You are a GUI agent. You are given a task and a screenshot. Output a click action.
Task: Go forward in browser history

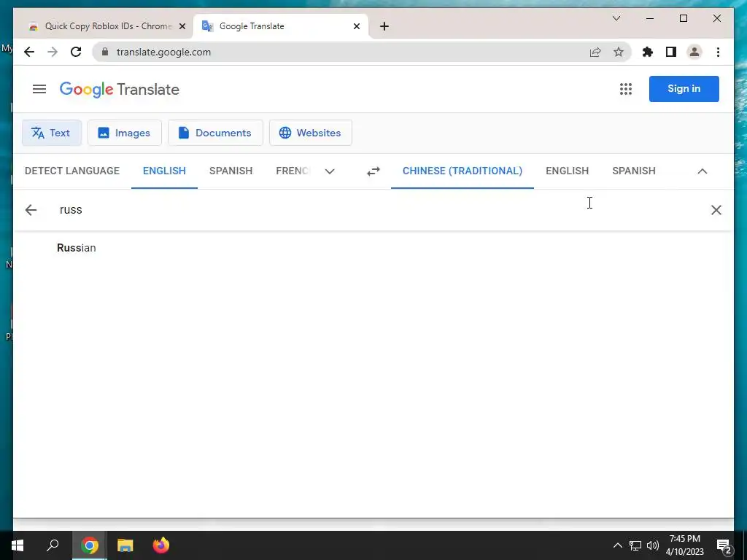click(53, 52)
